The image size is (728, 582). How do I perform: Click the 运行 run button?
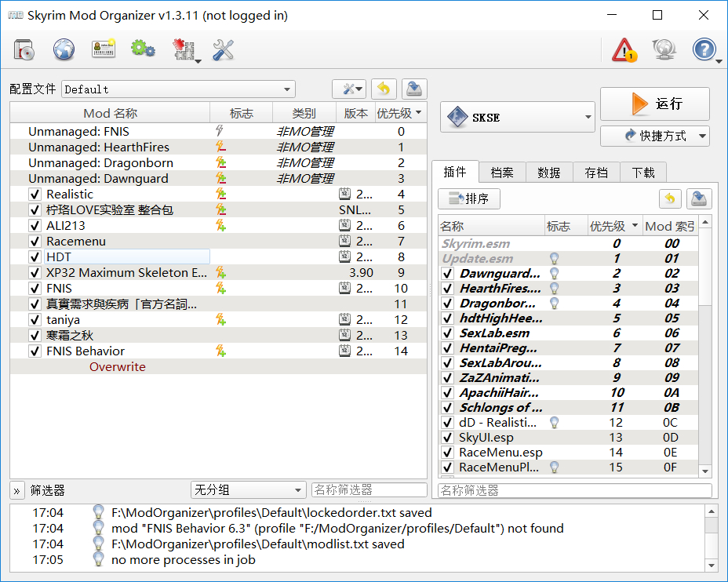coord(654,104)
